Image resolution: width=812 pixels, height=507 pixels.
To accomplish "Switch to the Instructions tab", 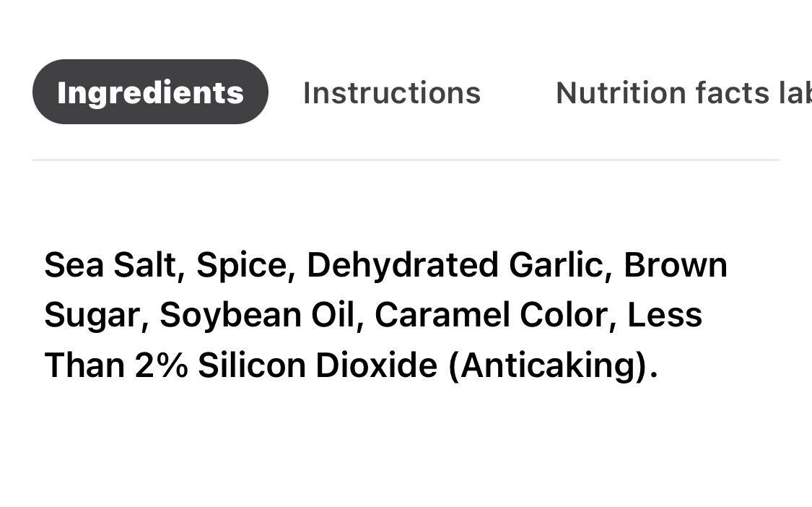I will click(x=392, y=93).
